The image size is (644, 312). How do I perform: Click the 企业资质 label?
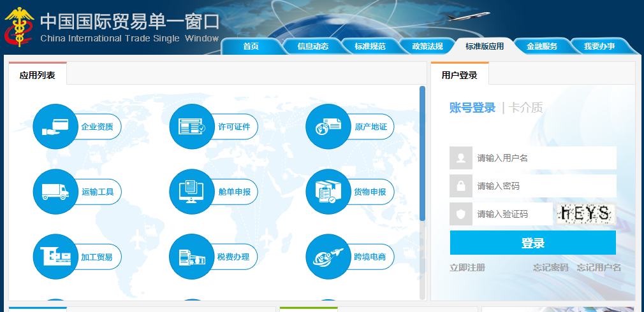pos(97,127)
